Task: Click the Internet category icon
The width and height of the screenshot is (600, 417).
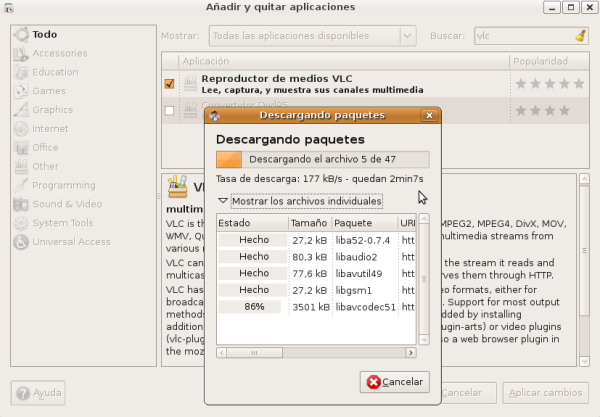Action: (x=20, y=129)
